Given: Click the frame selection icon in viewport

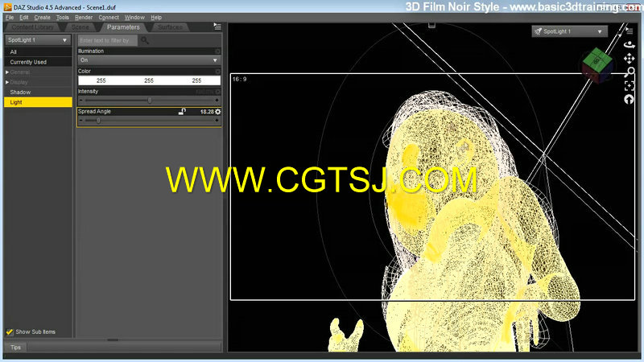Looking at the screenshot, I should point(630,86).
